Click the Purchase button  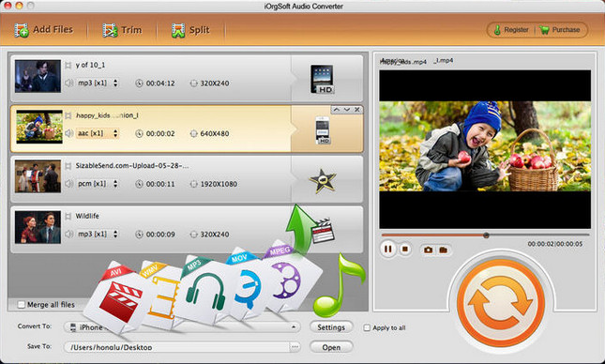tap(560, 30)
